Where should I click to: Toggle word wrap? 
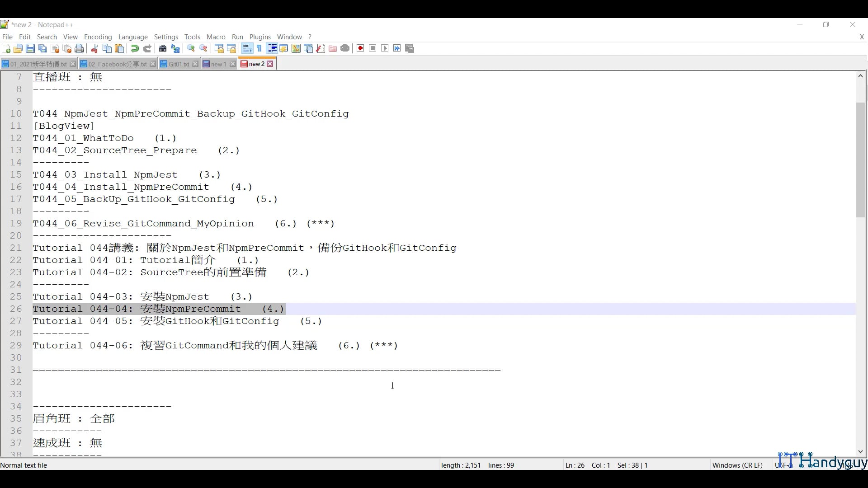click(x=247, y=48)
